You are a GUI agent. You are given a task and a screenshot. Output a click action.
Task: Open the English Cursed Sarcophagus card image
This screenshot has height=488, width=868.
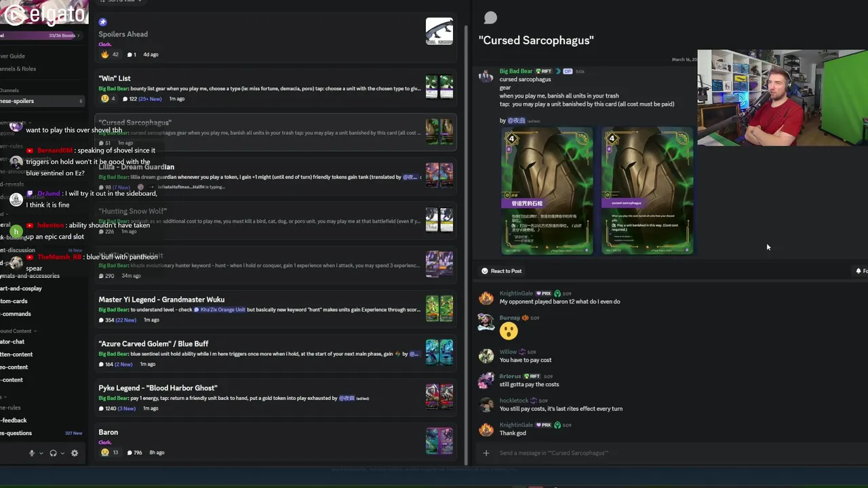647,192
